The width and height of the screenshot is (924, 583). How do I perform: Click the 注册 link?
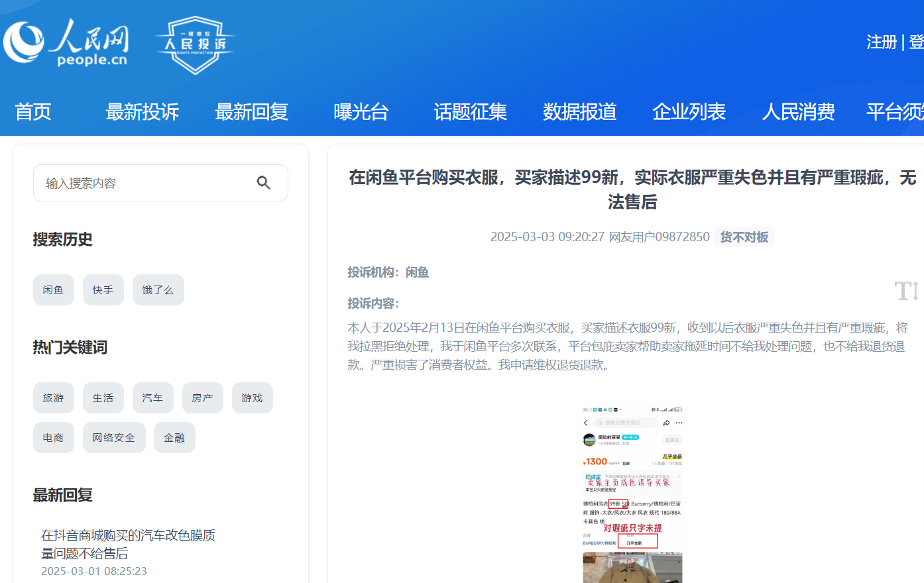click(x=882, y=42)
